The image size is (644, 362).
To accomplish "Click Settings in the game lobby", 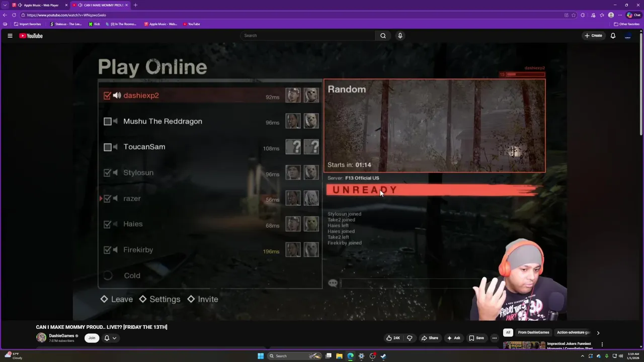I will click(159, 299).
